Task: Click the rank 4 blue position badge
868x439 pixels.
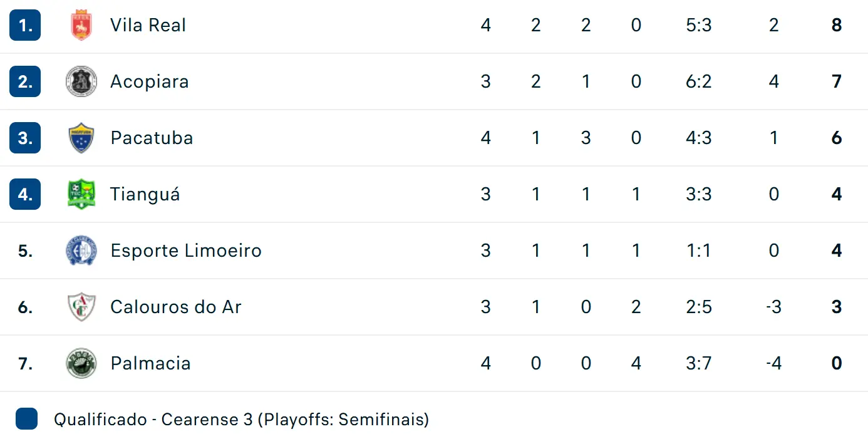Action: click(25, 194)
